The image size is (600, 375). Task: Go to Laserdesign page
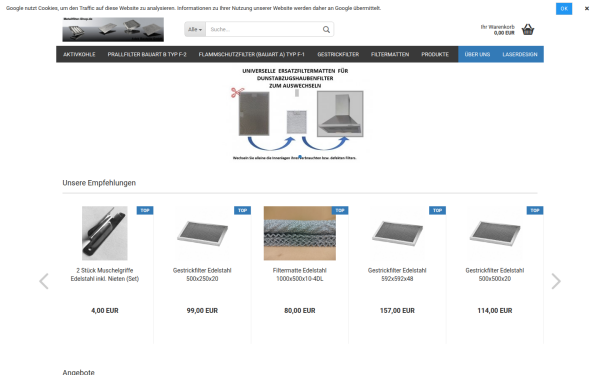[520, 54]
